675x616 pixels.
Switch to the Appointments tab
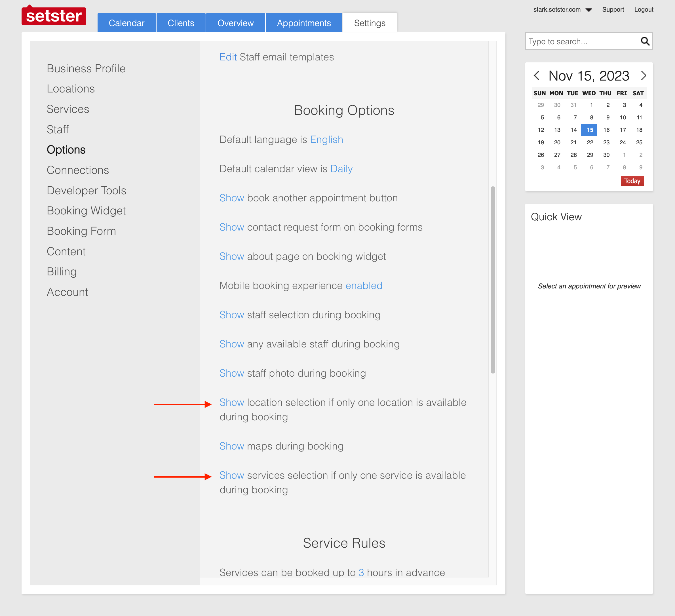coord(303,23)
